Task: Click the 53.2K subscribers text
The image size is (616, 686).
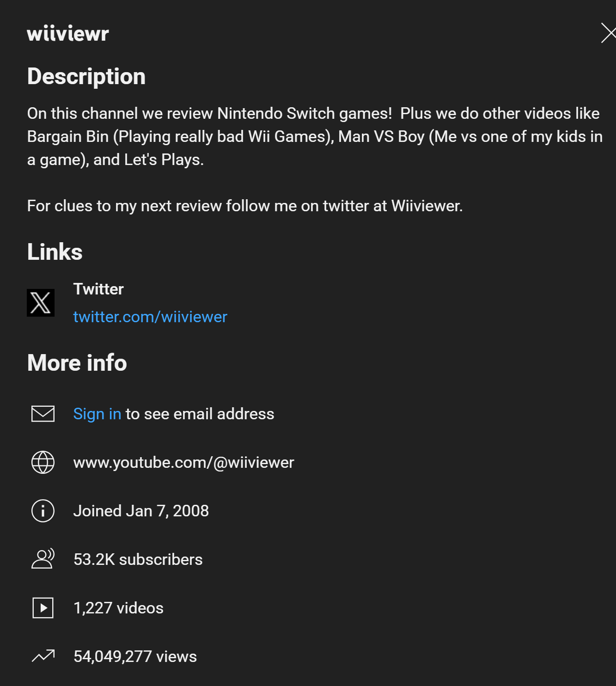Action: pyautogui.click(x=138, y=559)
